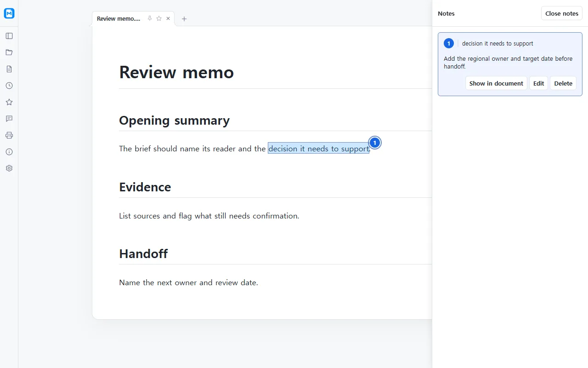Click Show in document on the note
Viewport: 588px width, 368px height.
(496, 83)
